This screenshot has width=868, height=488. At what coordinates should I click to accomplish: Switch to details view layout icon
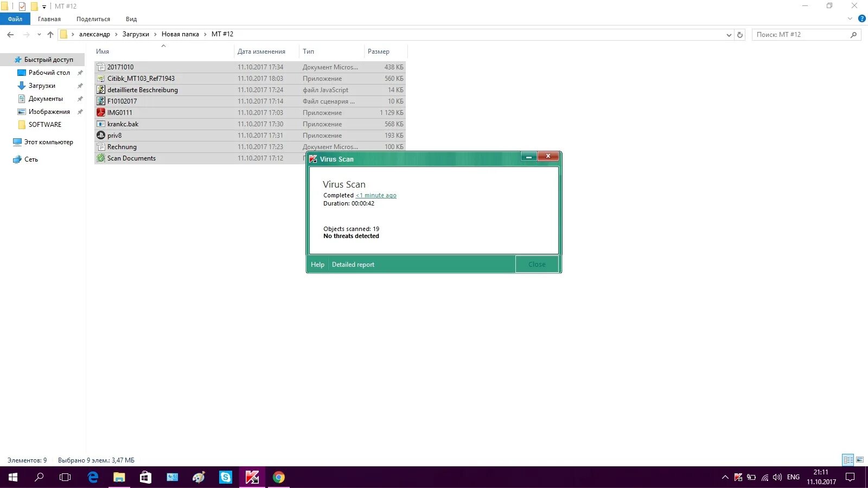(848, 460)
